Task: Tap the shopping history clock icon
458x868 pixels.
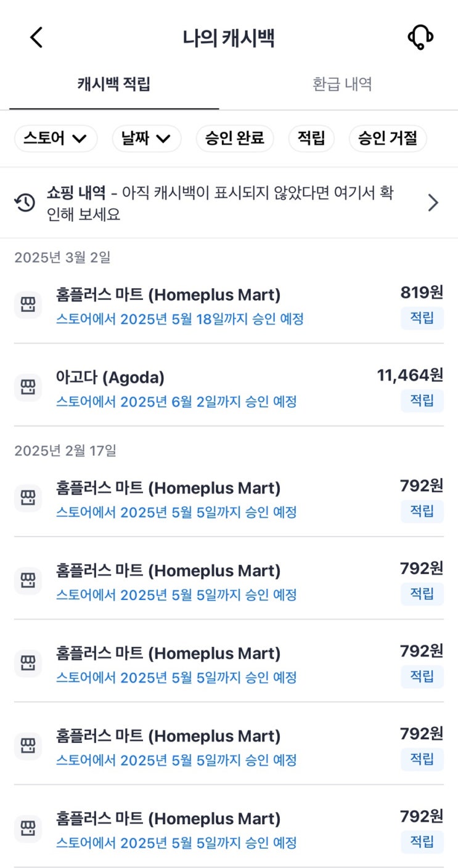Action: (25, 203)
